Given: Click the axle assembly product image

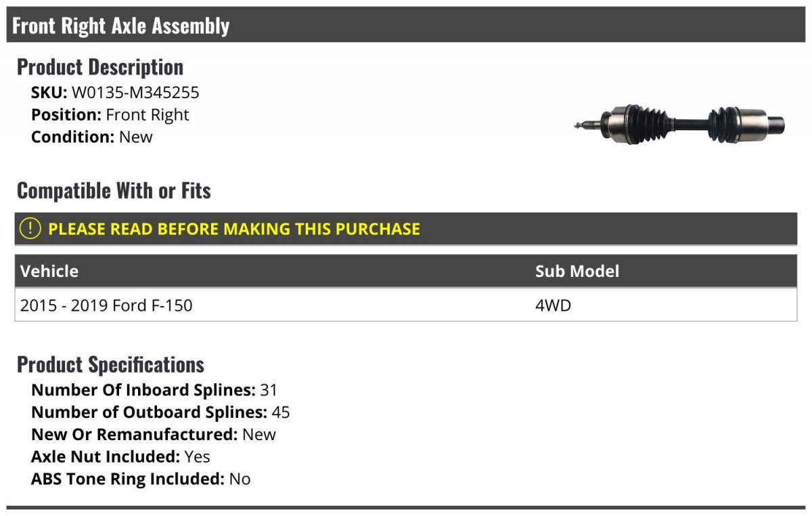Looking at the screenshot, I should coord(679,125).
